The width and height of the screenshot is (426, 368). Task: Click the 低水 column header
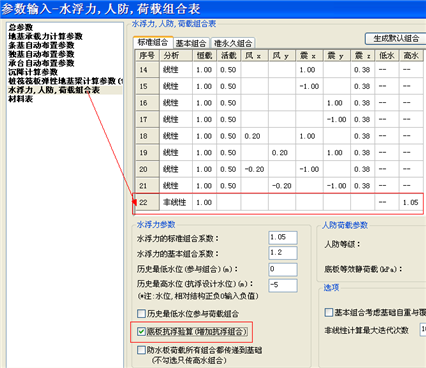pyautogui.click(x=387, y=56)
